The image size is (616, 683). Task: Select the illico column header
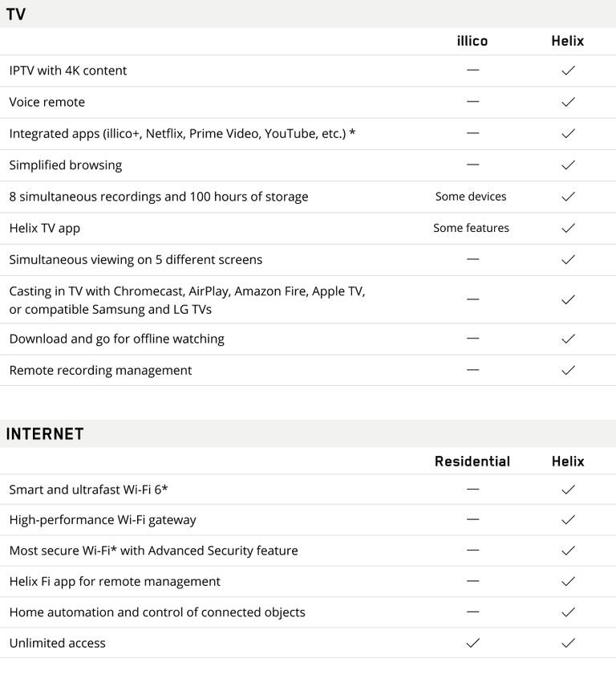coord(472,41)
